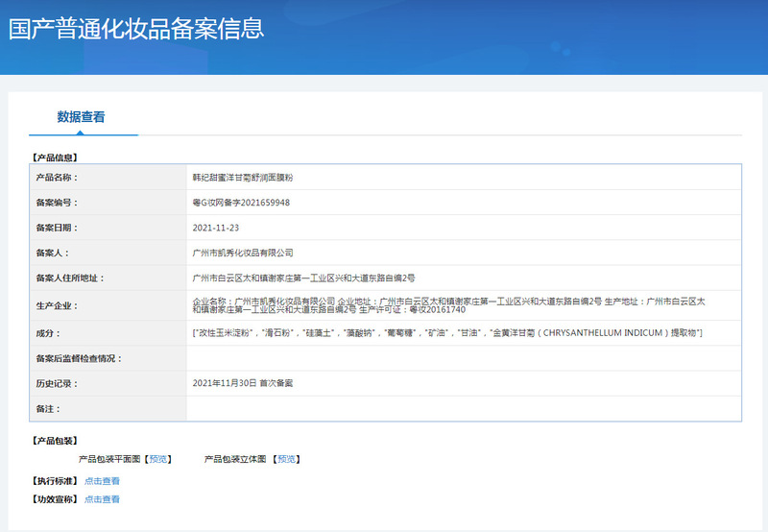This screenshot has height=532, width=768.
Task: Select the 备案人住所地址 address value
Action: tap(303, 278)
